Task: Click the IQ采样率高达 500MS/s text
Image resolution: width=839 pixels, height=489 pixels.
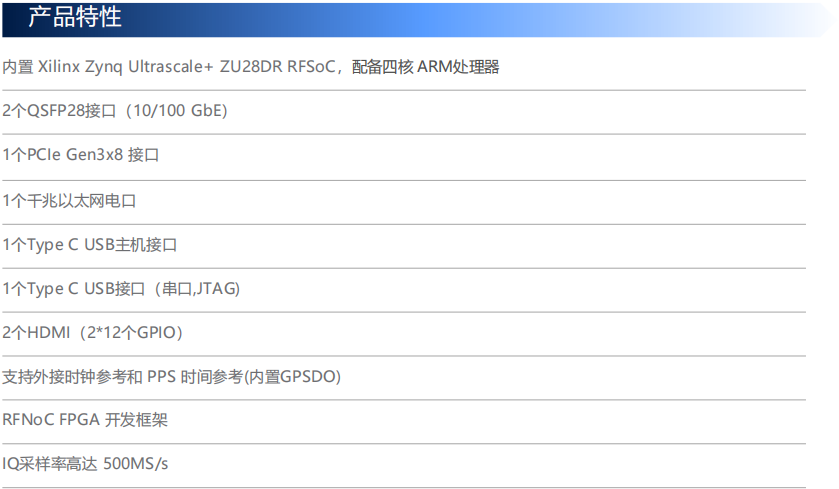Action: 85,463
